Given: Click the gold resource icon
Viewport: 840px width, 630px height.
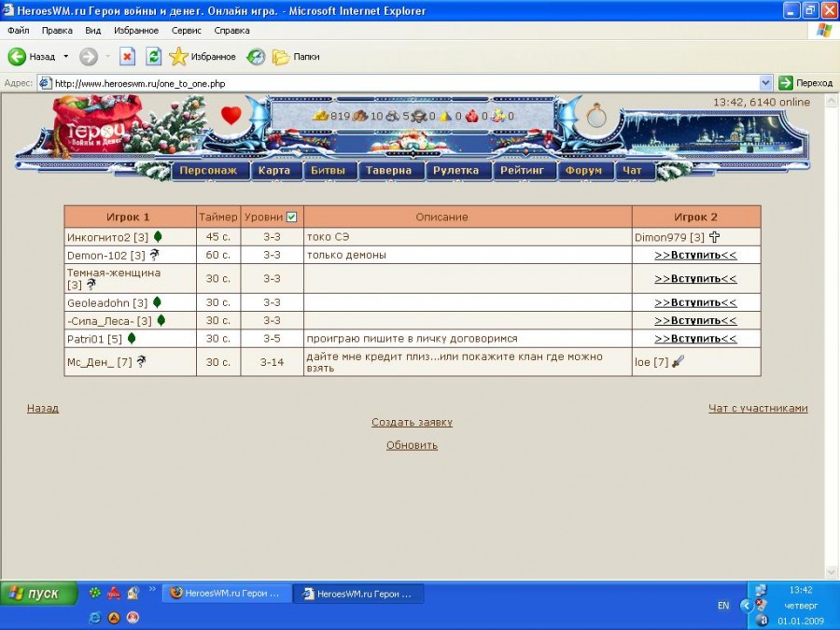Looking at the screenshot, I should [320, 116].
